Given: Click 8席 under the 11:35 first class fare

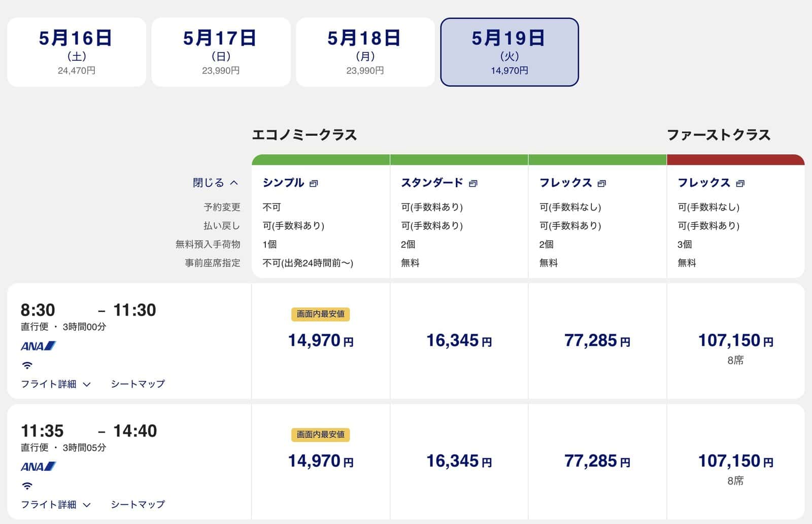Looking at the screenshot, I should click(735, 480).
